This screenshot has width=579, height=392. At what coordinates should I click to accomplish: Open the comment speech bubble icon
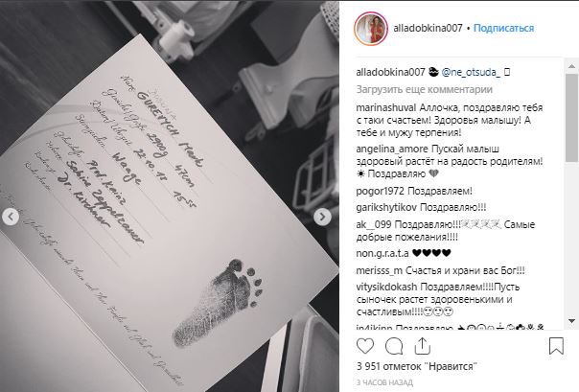coord(394,346)
